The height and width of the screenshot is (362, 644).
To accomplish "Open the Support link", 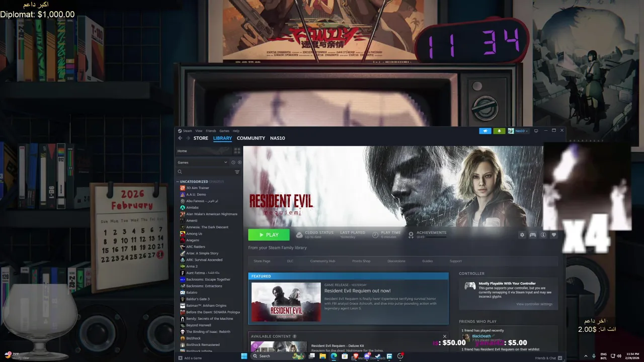I will pos(456,261).
